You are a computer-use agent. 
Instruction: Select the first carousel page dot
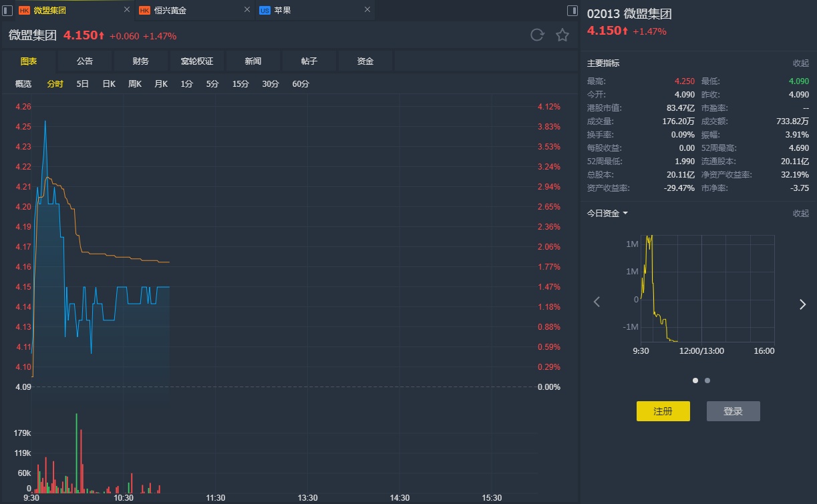[x=695, y=381]
